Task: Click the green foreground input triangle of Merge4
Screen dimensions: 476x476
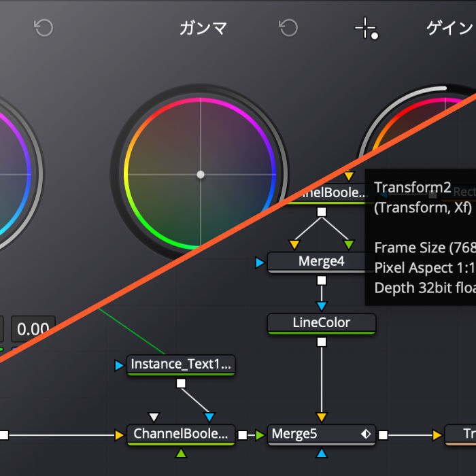Action: pos(349,244)
